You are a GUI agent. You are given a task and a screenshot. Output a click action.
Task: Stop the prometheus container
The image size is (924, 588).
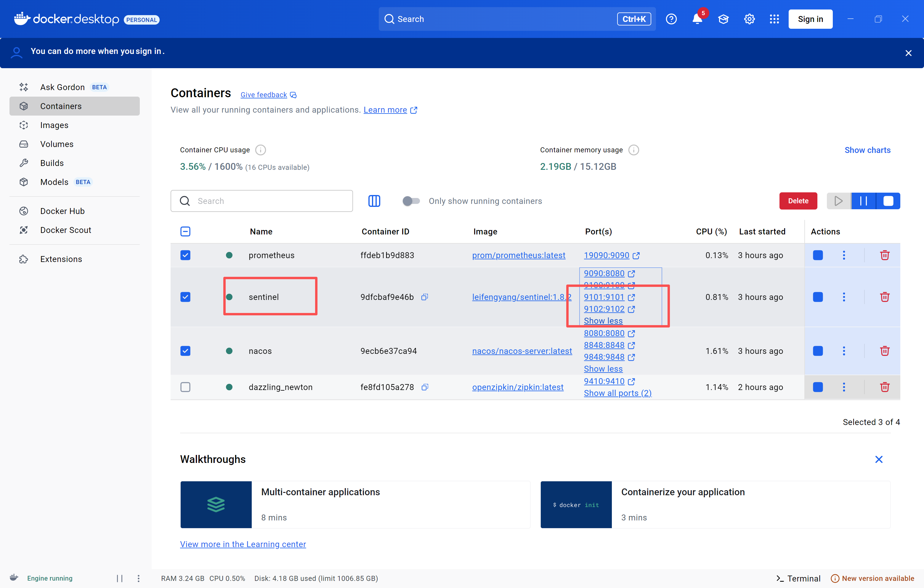818,255
